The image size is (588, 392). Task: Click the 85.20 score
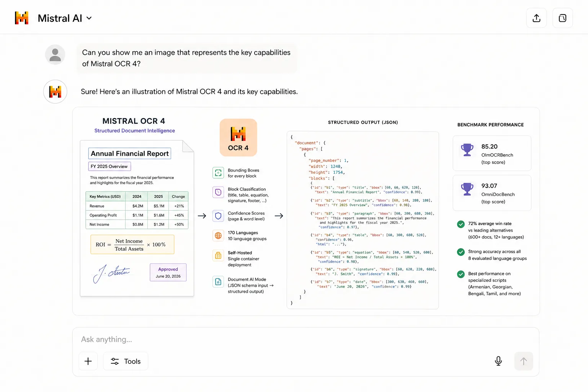(489, 147)
